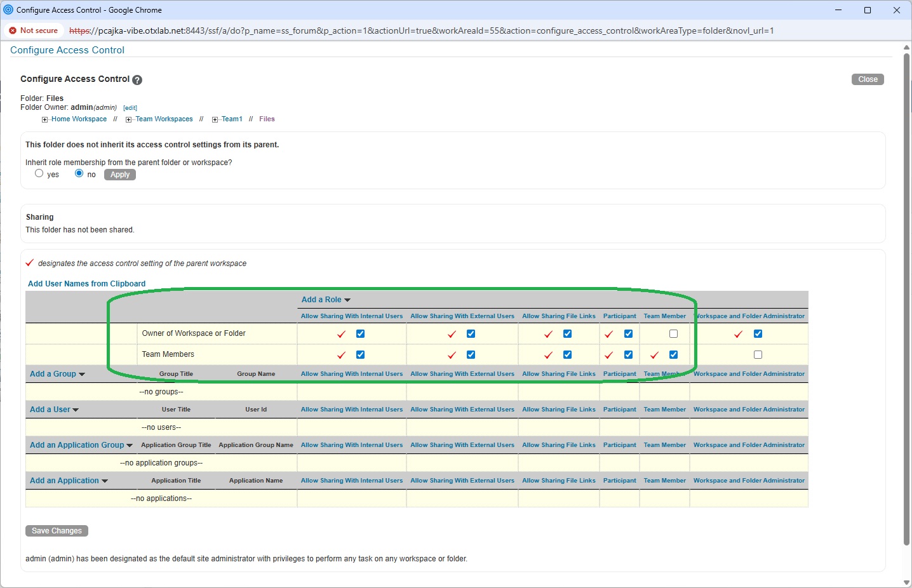Toggle Team Members' External Users sharing checkbox
This screenshot has width=912, height=588.
point(471,355)
